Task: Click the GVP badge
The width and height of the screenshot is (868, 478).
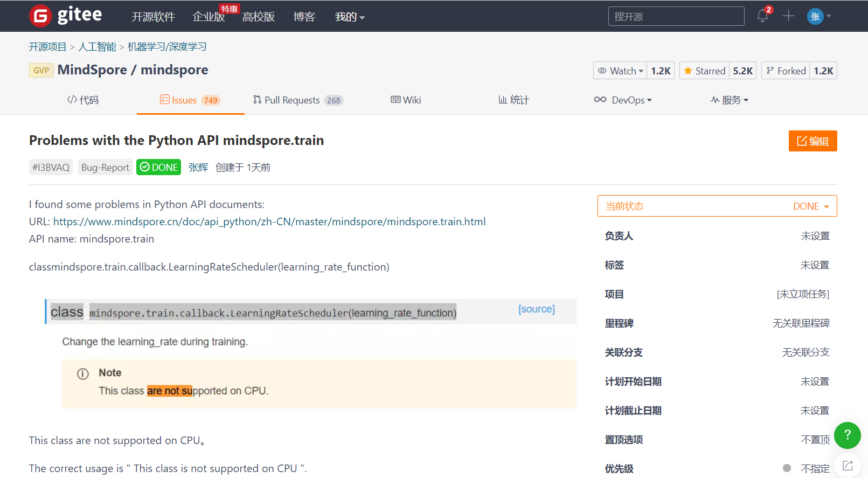Action: [x=41, y=71]
